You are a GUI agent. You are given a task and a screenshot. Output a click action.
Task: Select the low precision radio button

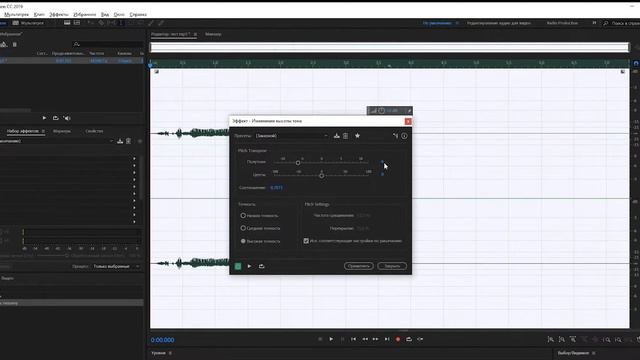click(x=243, y=215)
